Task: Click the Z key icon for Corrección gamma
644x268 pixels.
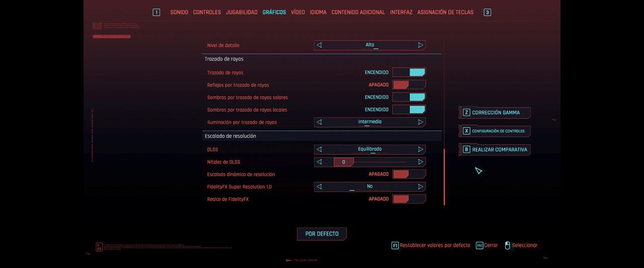Action: 466,113
